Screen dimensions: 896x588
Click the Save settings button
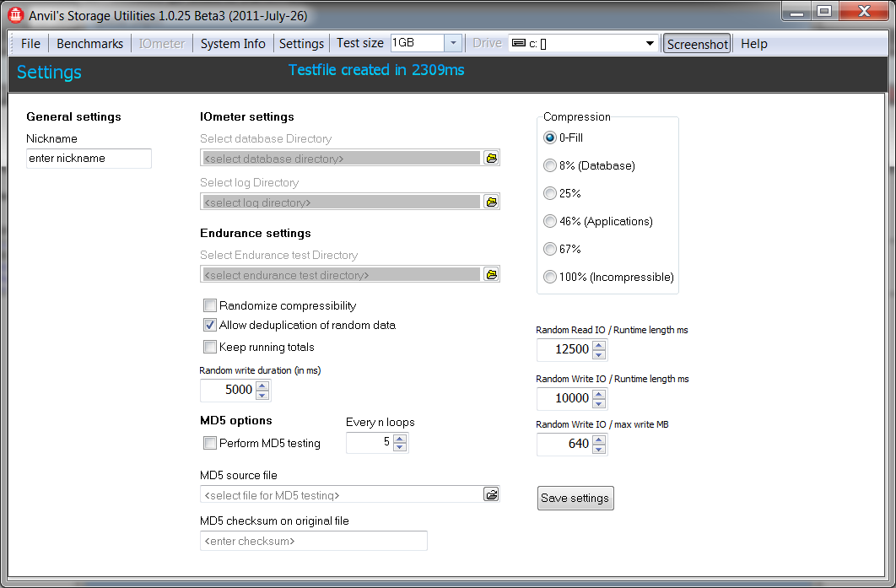[575, 498]
